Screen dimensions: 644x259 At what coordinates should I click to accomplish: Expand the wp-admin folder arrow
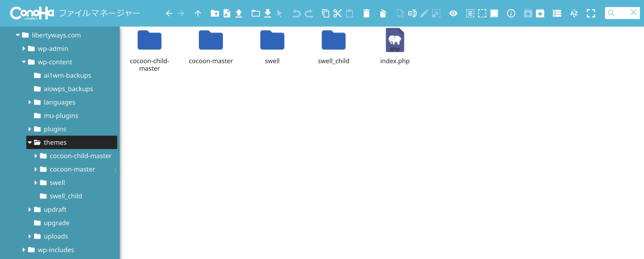(24, 48)
